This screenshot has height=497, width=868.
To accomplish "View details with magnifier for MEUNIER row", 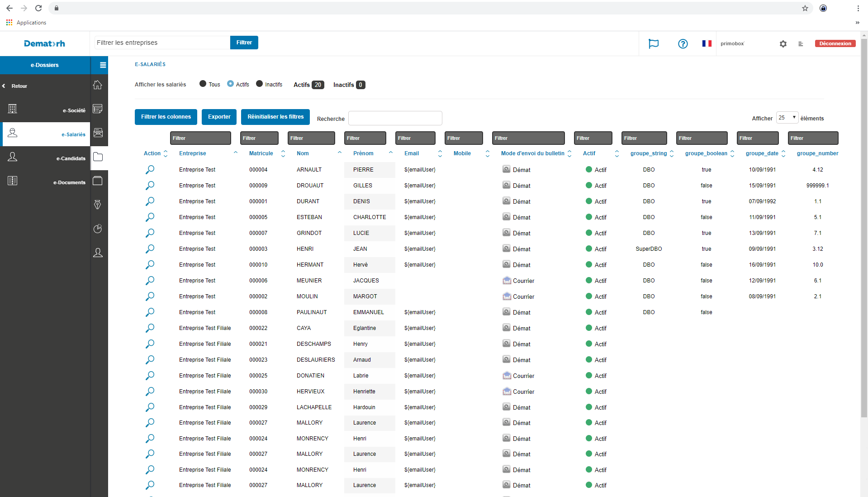I will (x=150, y=281).
